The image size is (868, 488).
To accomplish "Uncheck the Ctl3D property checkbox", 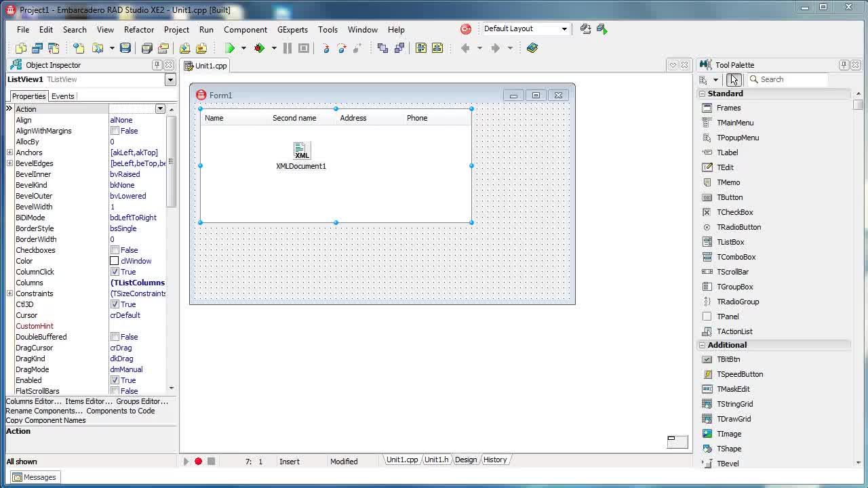I will click(x=115, y=304).
